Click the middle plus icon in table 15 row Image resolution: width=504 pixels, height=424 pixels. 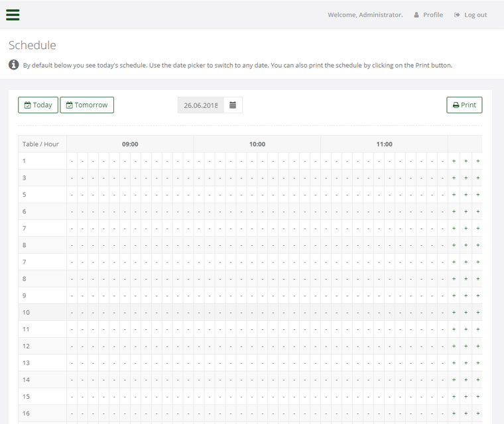[x=466, y=396]
